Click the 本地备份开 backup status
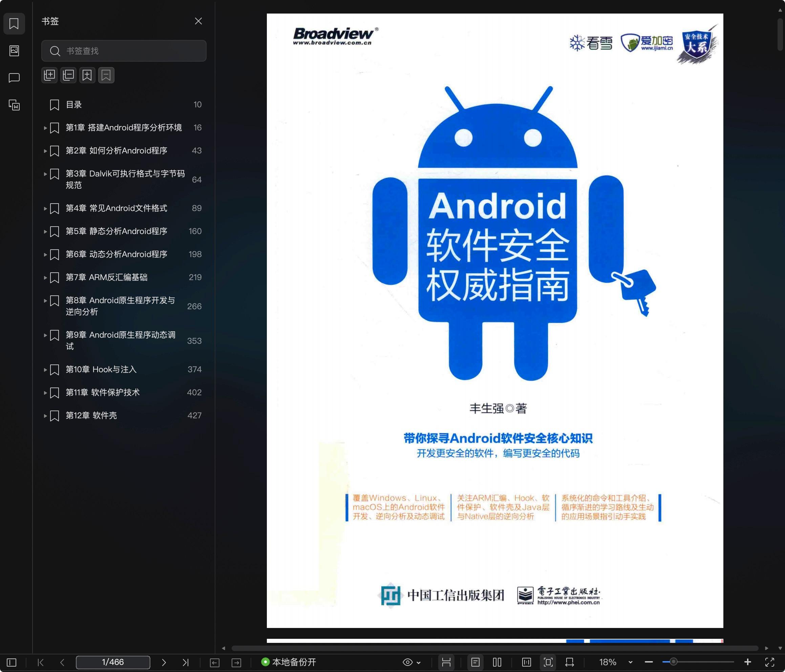 point(289,662)
